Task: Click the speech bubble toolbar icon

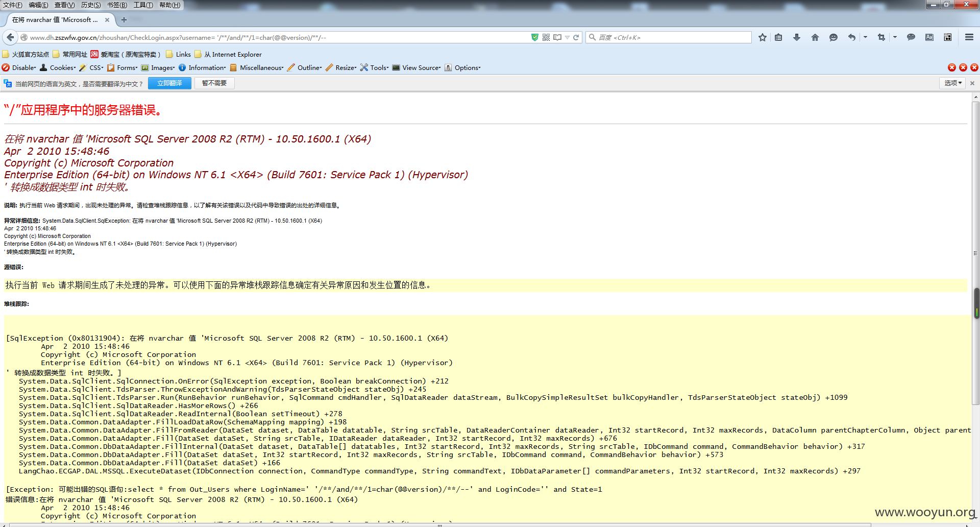Action: pos(911,37)
